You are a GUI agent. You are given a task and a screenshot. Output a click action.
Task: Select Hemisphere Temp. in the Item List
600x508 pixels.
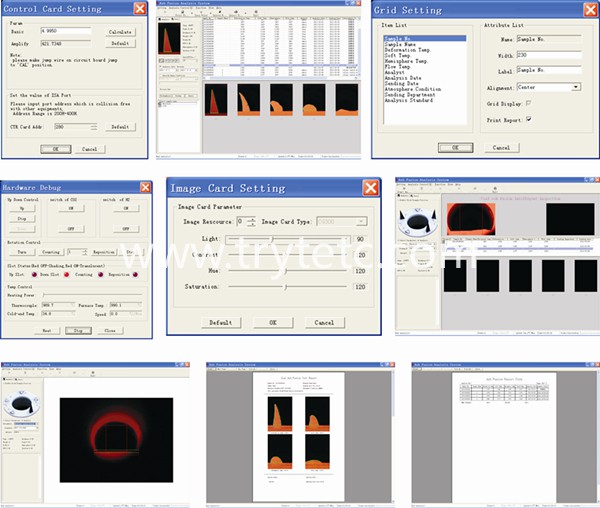pos(406,61)
